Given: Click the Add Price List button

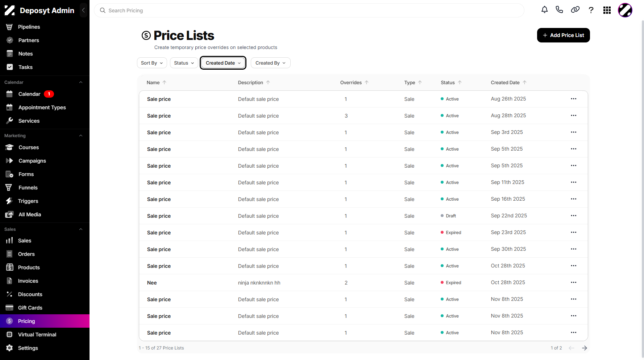Looking at the screenshot, I should tap(563, 35).
